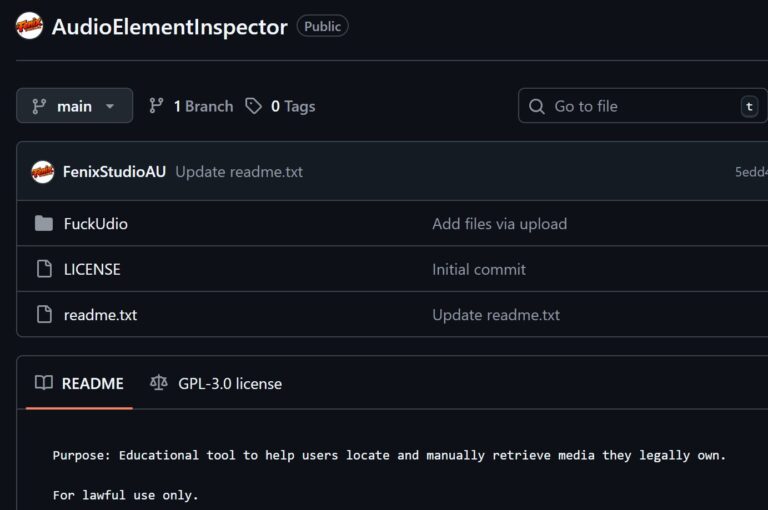The width and height of the screenshot is (768, 510).
Task: View the 0 Tags page
Action: coord(292,106)
